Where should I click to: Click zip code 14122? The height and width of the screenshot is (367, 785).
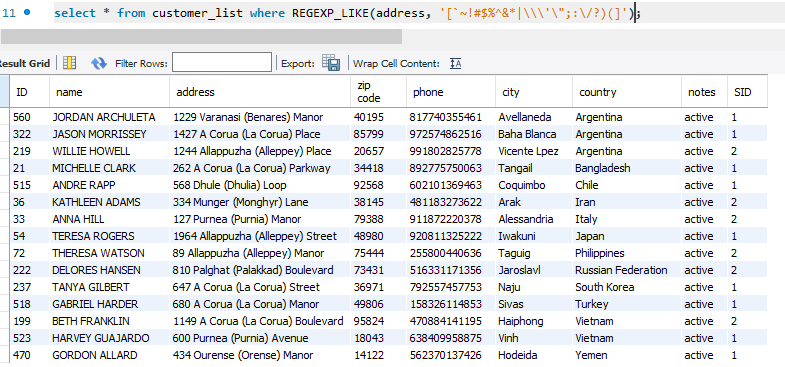[368, 355]
